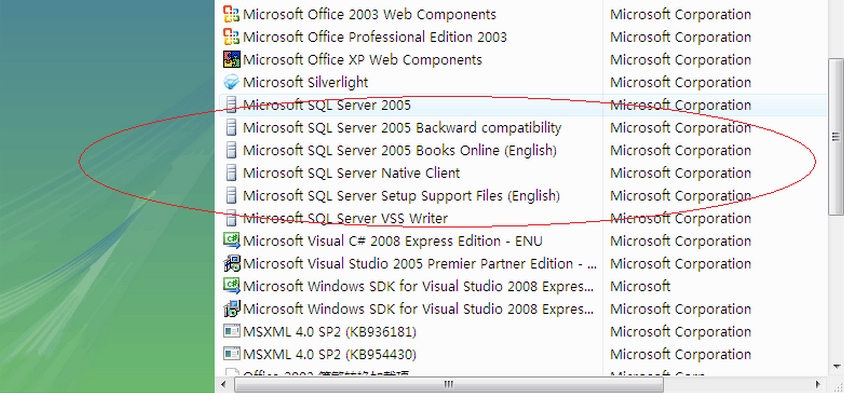Click the Office Professional Edition 2003 icon
Image resolution: width=844 pixels, height=393 pixels.
pos(231,37)
